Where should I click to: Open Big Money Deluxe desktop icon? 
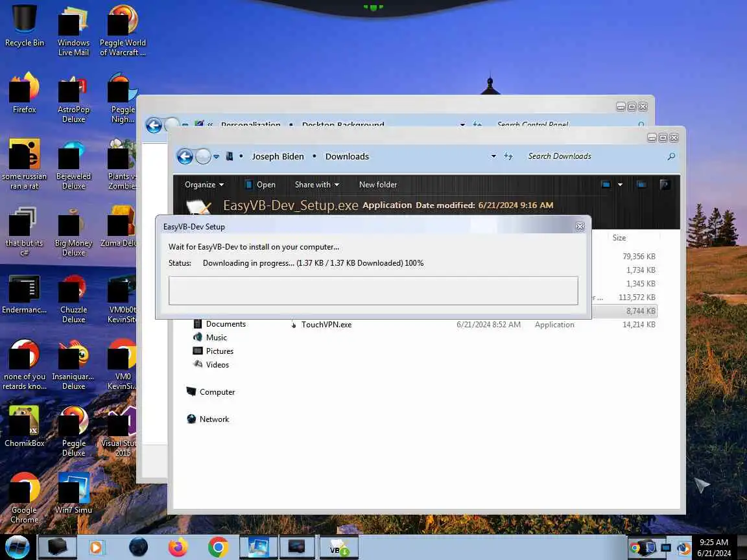click(x=73, y=231)
